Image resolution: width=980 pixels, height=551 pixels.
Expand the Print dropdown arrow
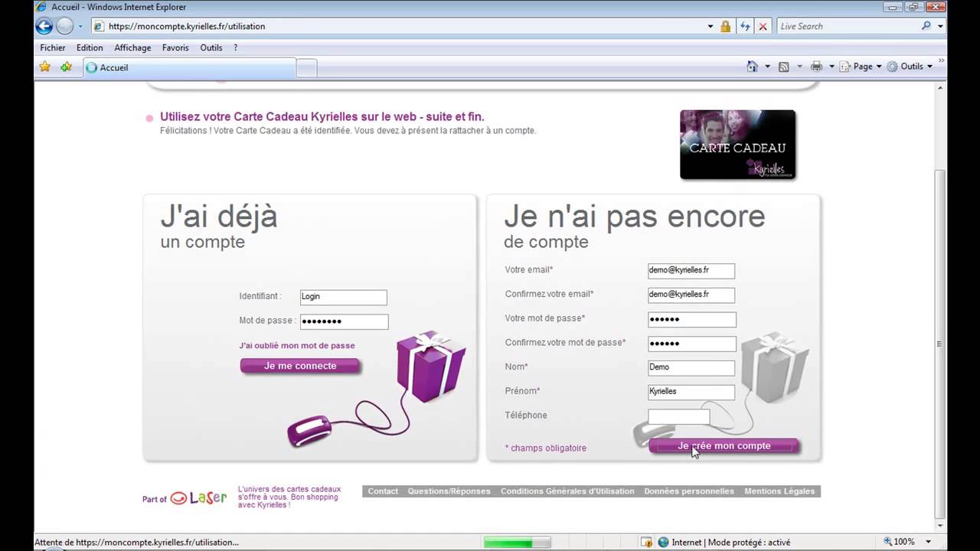pyautogui.click(x=831, y=67)
